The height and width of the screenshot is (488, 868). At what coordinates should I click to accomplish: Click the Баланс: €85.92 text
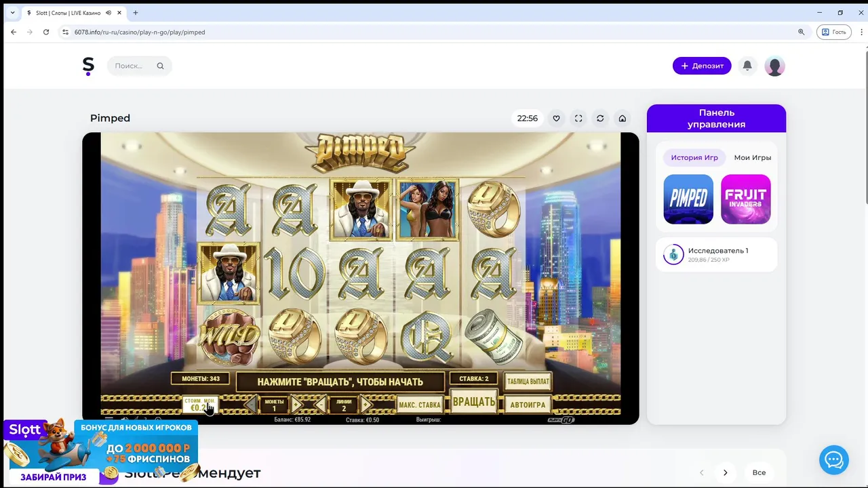pos(292,420)
